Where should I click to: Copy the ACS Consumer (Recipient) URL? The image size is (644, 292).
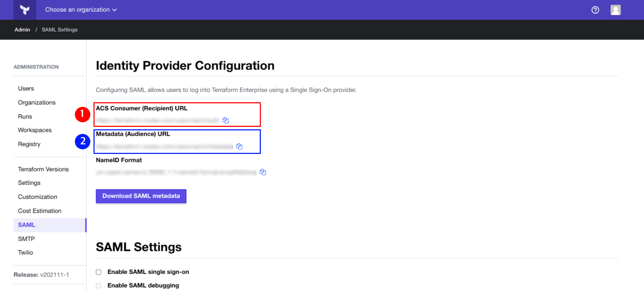(x=225, y=121)
